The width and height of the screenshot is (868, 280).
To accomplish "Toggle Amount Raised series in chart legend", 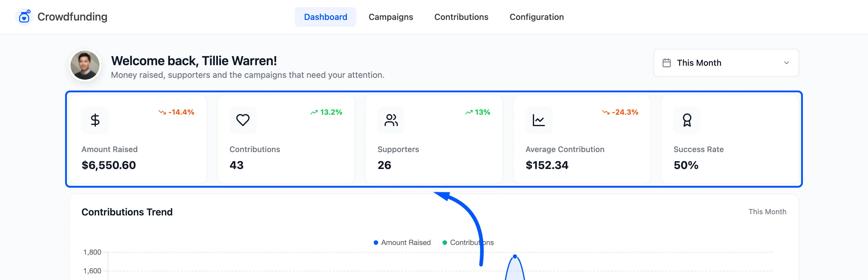I will click(x=402, y=243).
